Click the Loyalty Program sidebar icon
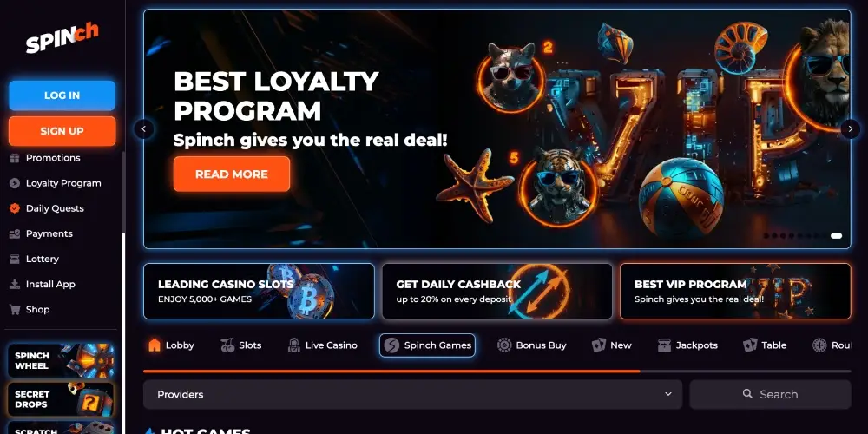The image size is (868, 434). (15, 183)
